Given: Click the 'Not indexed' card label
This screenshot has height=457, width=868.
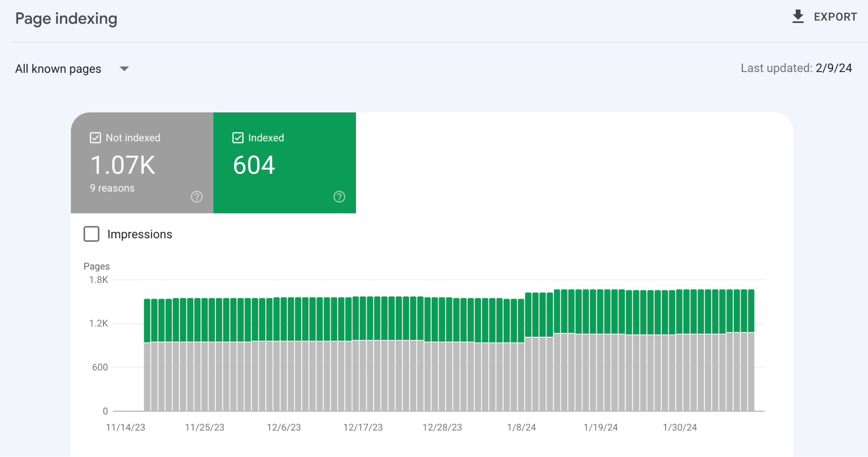Looking at the screenshot, I should pos(133,138).
